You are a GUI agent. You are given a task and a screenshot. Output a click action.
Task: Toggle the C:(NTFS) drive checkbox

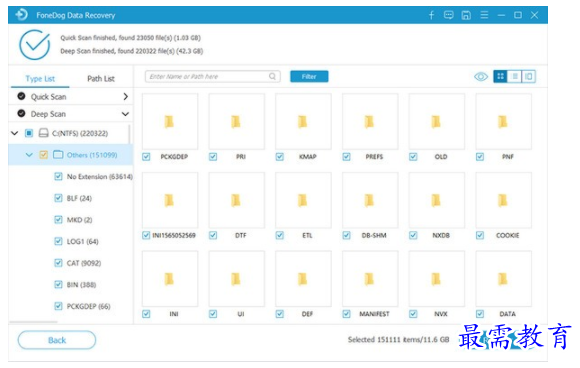point(29,133)
